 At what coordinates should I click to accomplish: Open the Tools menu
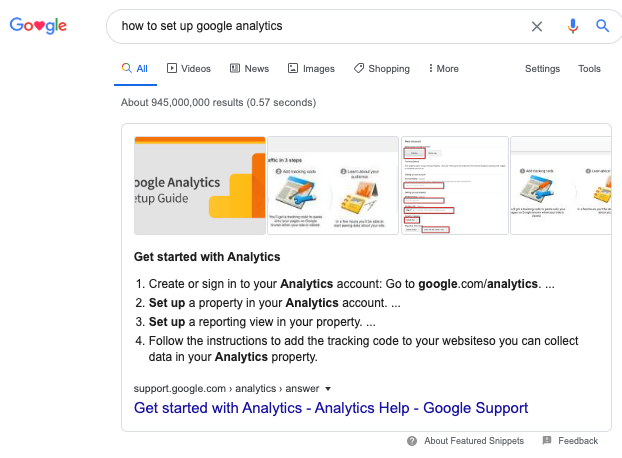click(x=589, y=69)
